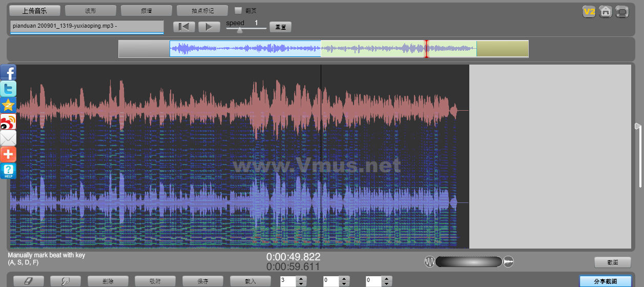The height and width of the screenshot is (287, 644).
Task: Go to the home page icon
Action: 605,11
